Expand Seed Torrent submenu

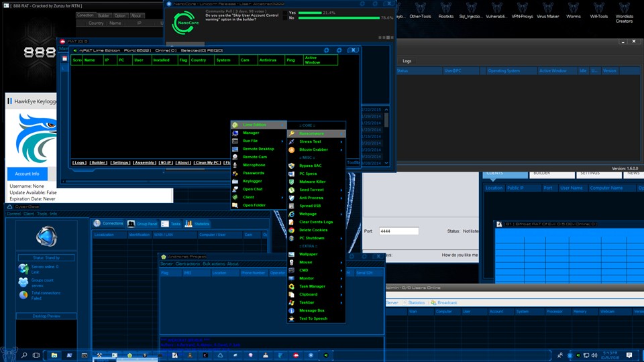pos(341,190)
